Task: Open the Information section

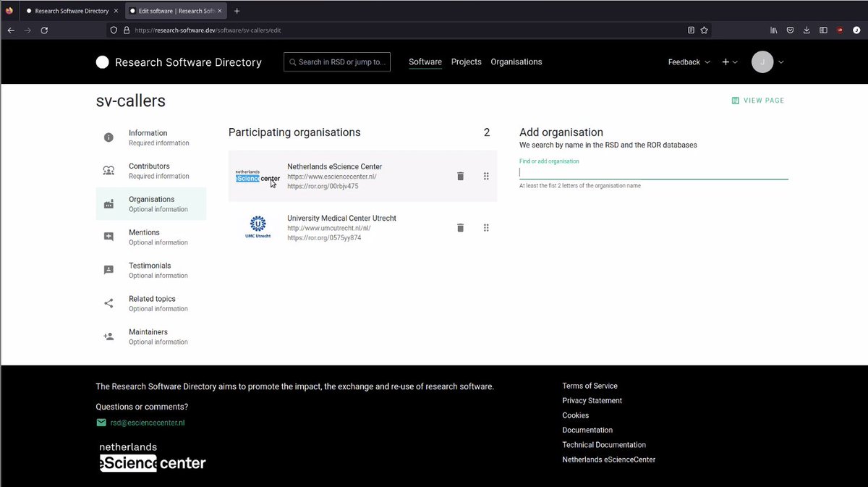Action: (x=151, y=137)
